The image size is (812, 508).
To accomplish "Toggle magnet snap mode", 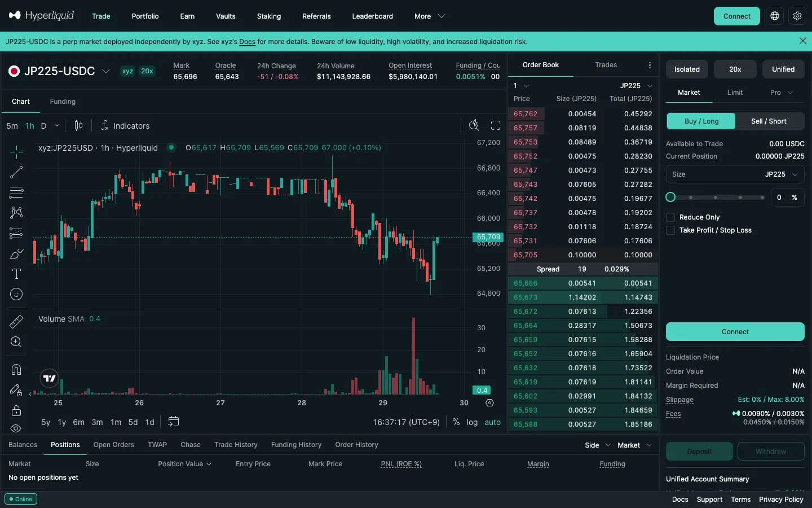I will tap(16, 370).
